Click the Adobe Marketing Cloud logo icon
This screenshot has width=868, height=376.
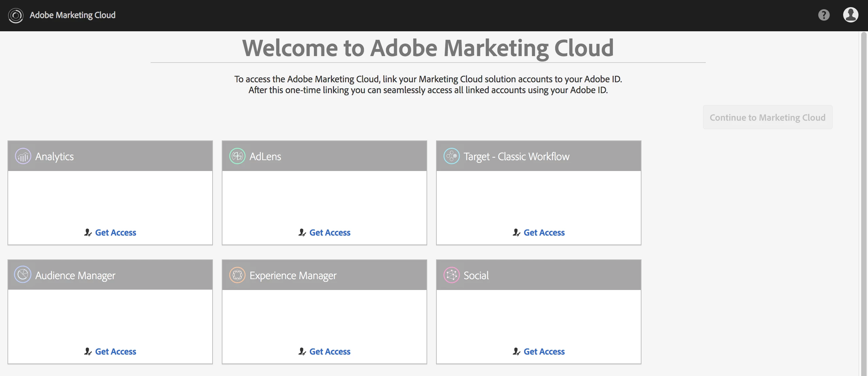(x=16, y=15)
